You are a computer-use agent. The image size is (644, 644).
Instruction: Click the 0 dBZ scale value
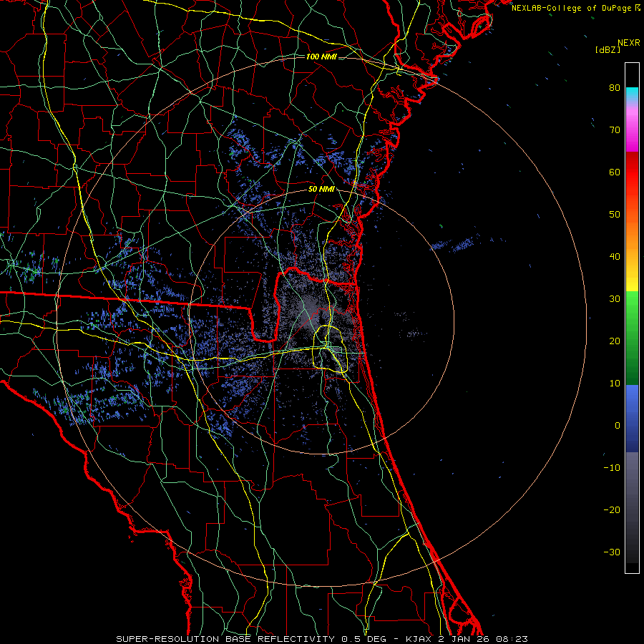point(618,426)
